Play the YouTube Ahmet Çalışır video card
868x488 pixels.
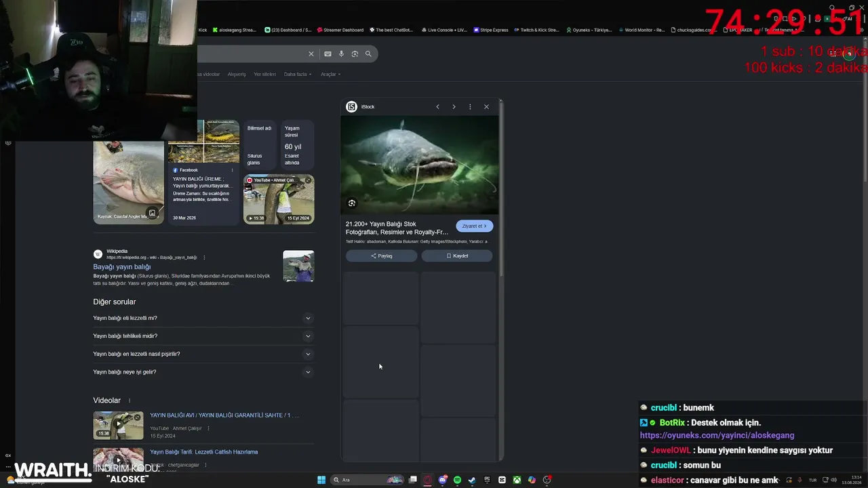279,199
